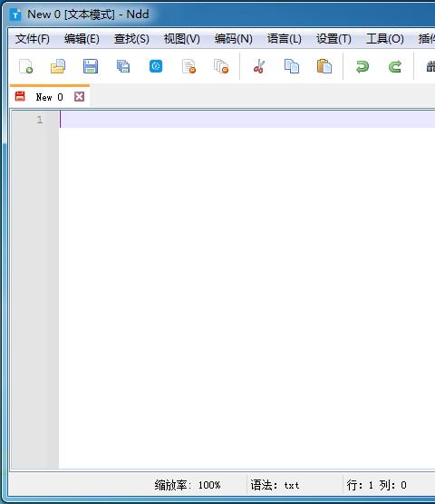
Task: Click the green Undo arrow
Action: click(x=362, y=67)
